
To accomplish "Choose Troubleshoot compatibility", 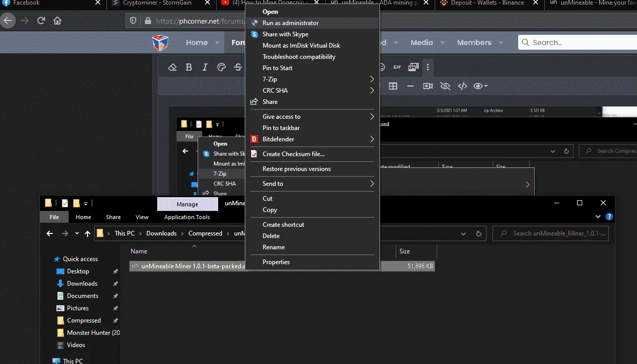I will (313, 57).
